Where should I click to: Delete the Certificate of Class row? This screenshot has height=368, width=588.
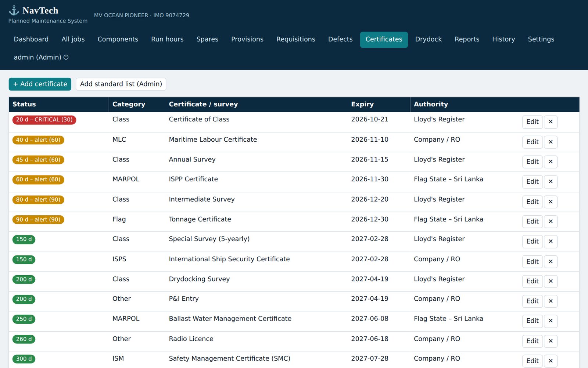(x=551, y=122)
